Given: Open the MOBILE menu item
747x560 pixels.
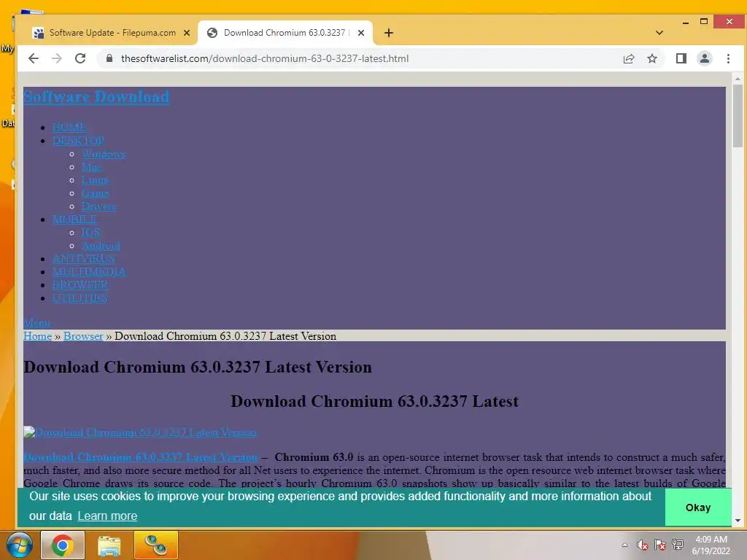Looking at the screenshot, I should (x=75, y=219).
